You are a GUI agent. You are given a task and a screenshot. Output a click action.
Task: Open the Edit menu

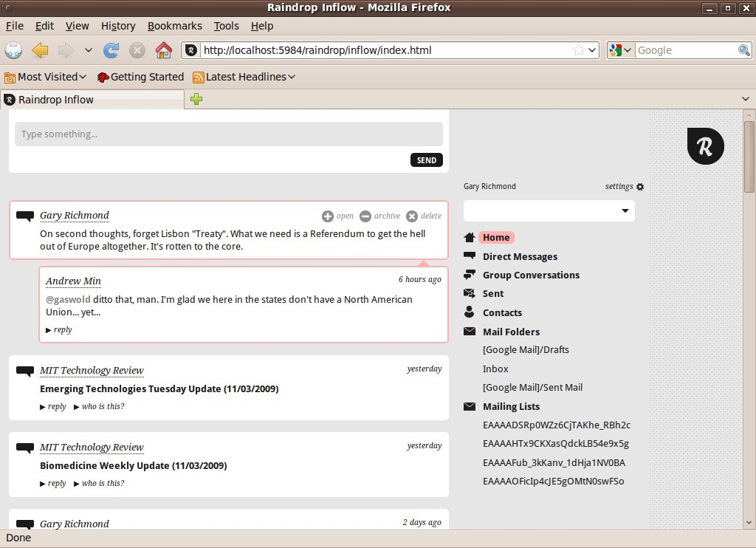click(x=44, y=26)
